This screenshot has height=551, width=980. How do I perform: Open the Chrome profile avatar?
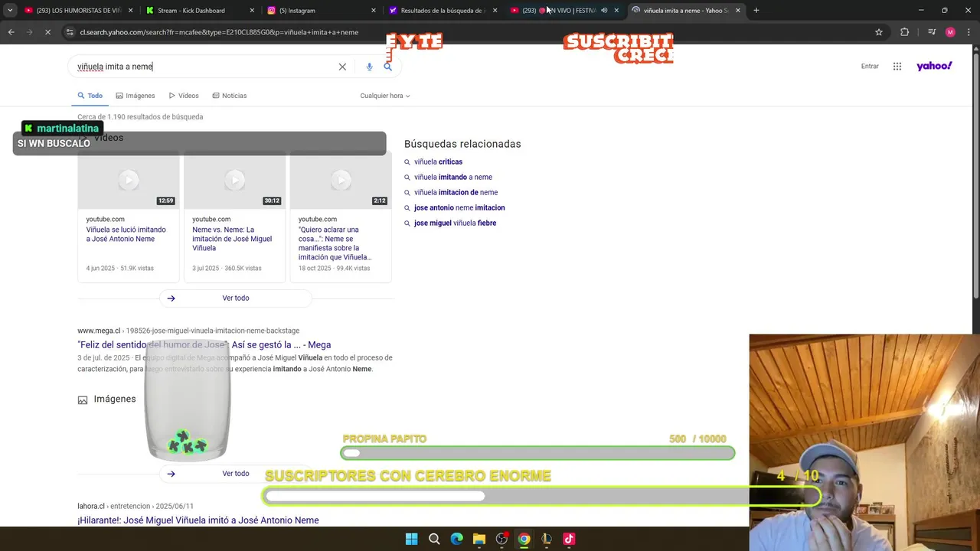point(950,32)
